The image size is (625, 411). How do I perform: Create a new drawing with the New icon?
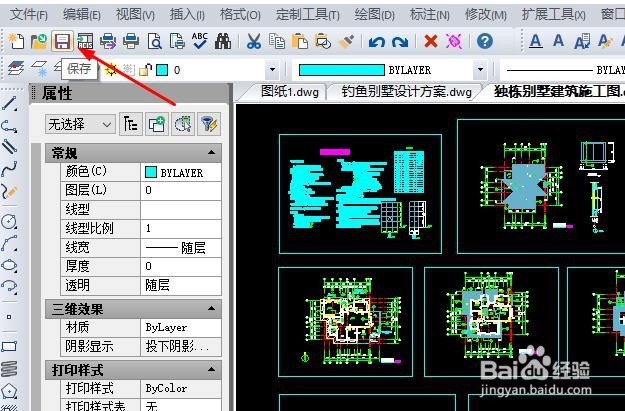pos(16,41)
